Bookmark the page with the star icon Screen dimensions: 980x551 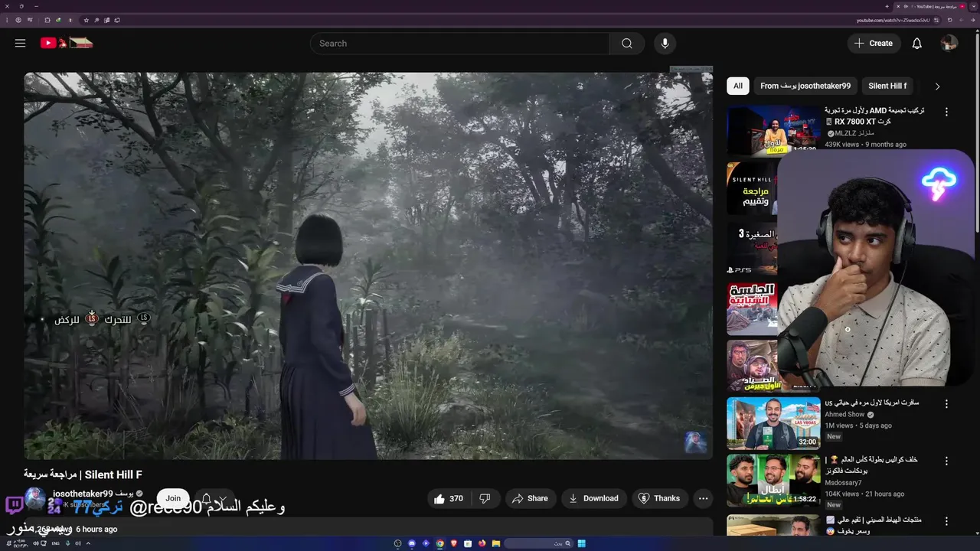[x=86, y=20]
